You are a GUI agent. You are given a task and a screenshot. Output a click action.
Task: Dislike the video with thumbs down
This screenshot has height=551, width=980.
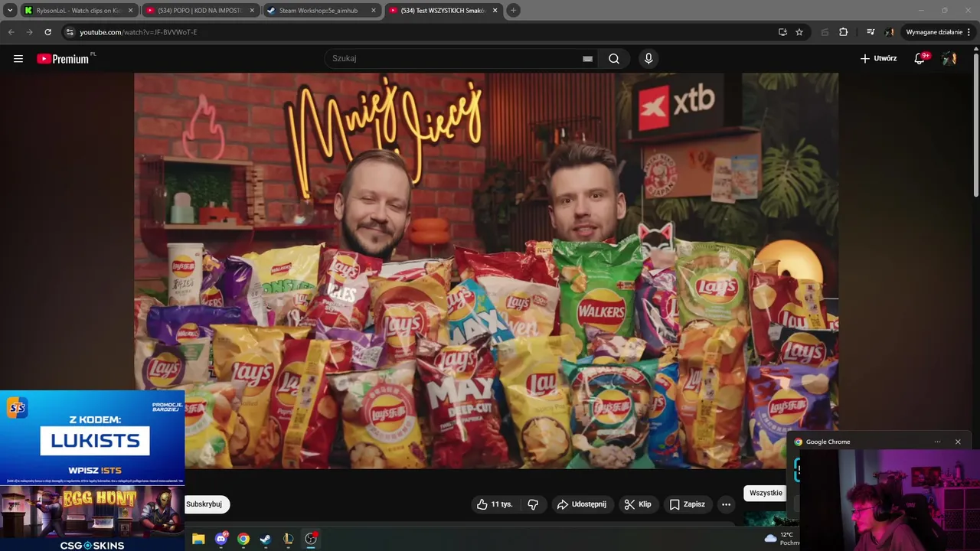pos(533,504)
